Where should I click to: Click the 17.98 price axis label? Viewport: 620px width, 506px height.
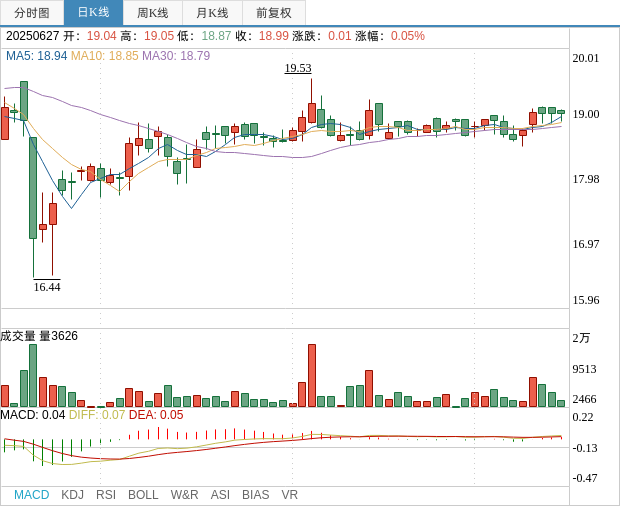coord(586,179)
